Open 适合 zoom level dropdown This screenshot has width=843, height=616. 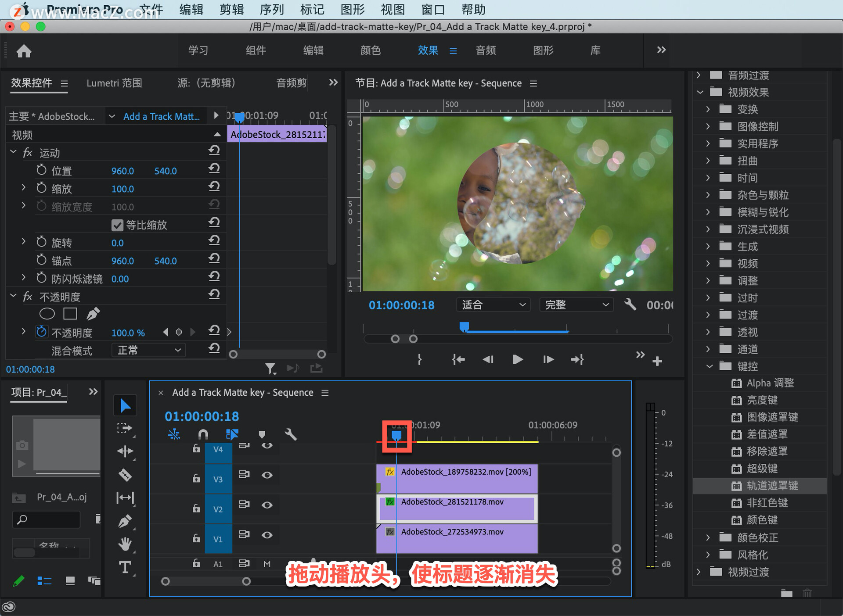pyautogui.click(x=494, y=304)
